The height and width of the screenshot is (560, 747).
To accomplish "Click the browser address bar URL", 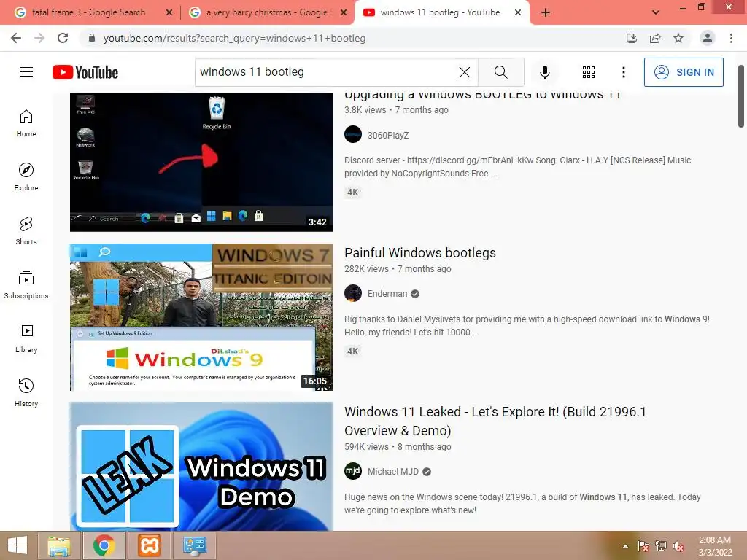I will (x=234, y=38).
